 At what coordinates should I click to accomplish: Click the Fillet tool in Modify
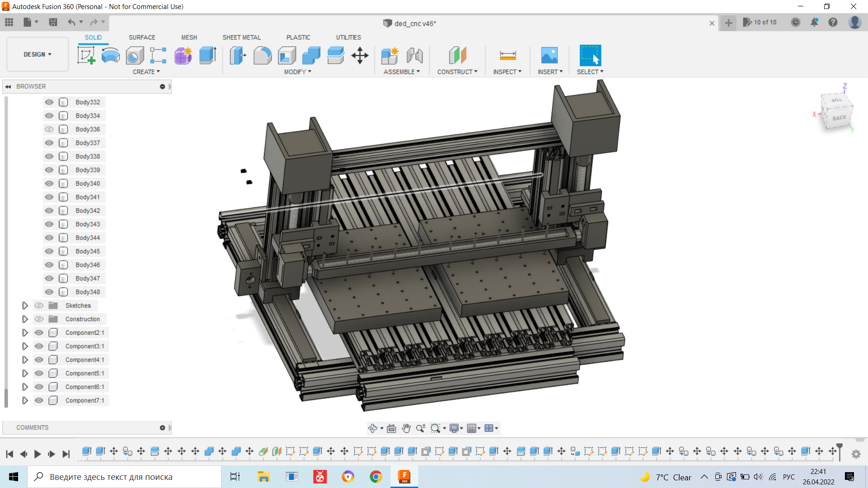pyautogui.click(x=262, y=56)
